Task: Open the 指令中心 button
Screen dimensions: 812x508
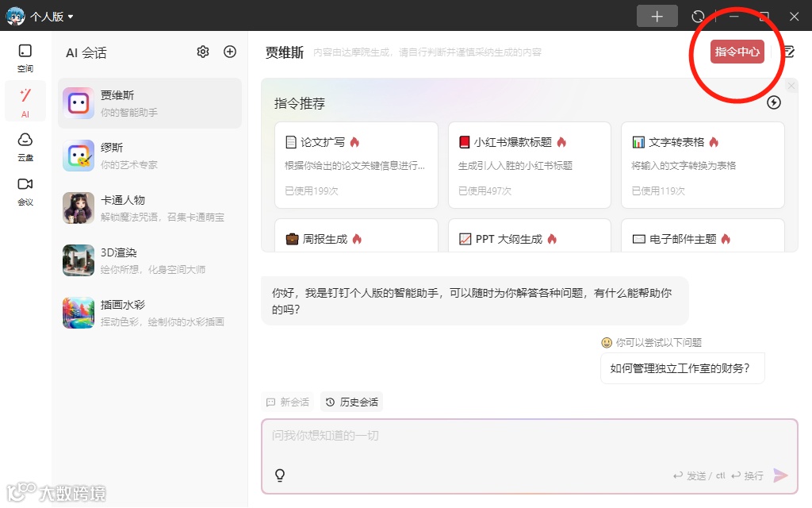Action: pyautogui.click(x=737, y=52)
